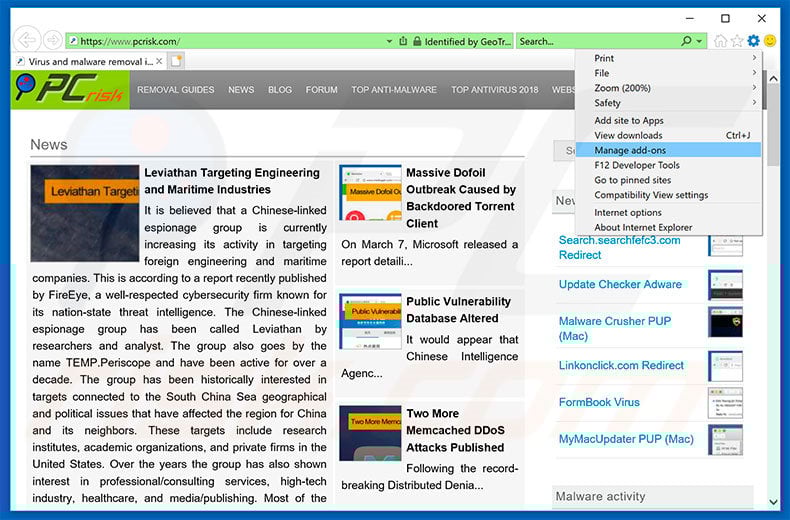
Task: Open Two More Memcached DDoS headline
Action: click(455, 430)
